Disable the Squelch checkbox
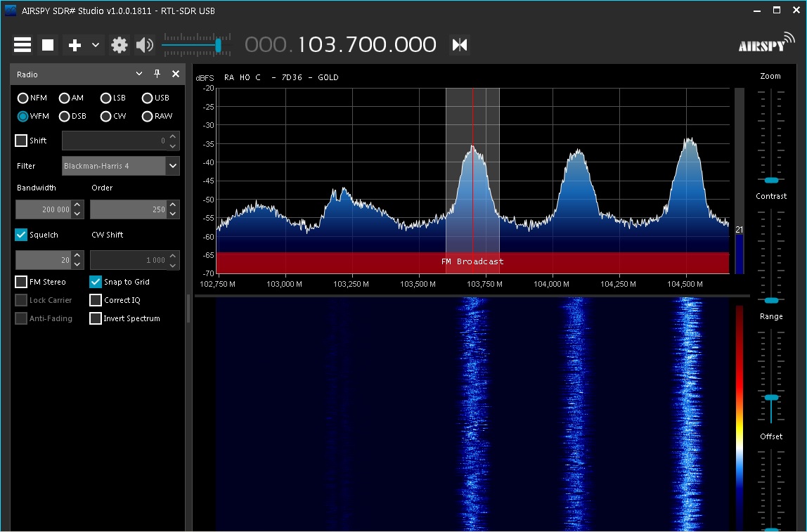Screen dimensions: 807x532 pyautogui.click(x=21, y=235)
